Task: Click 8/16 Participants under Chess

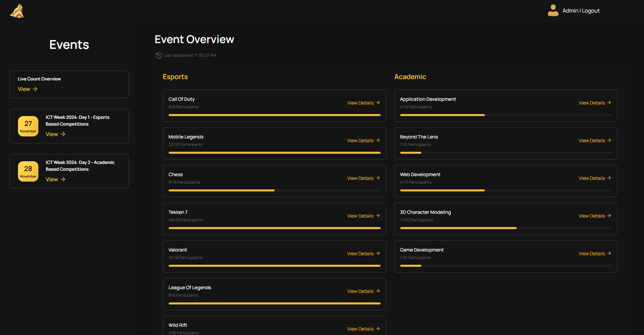Action: 184,182
